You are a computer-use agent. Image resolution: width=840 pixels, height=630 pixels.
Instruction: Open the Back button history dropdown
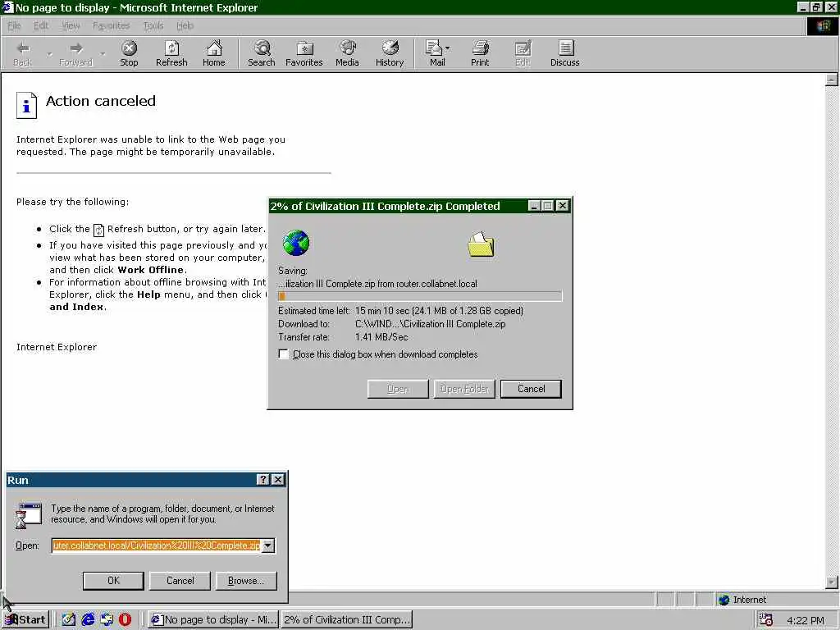tap(49, 53)
